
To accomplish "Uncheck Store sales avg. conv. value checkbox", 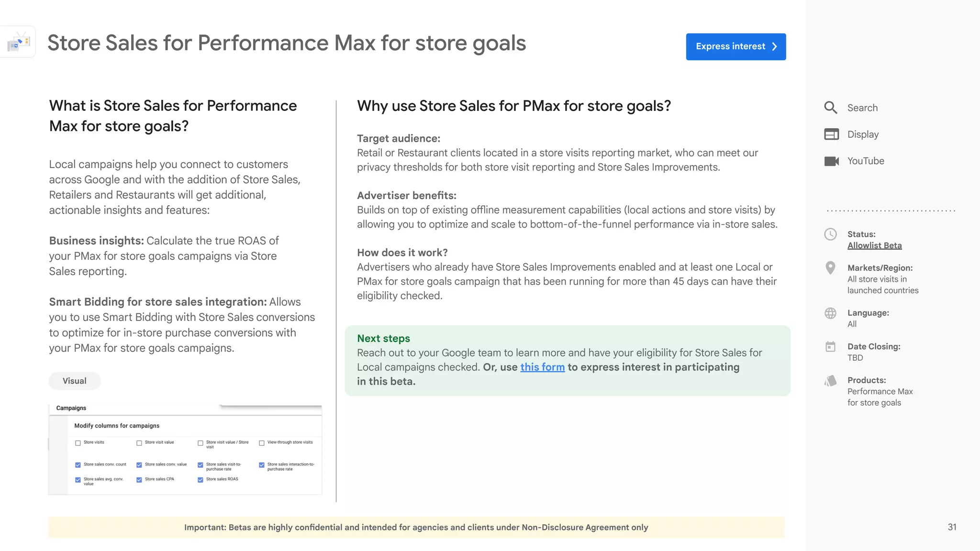I will (78, 480).
